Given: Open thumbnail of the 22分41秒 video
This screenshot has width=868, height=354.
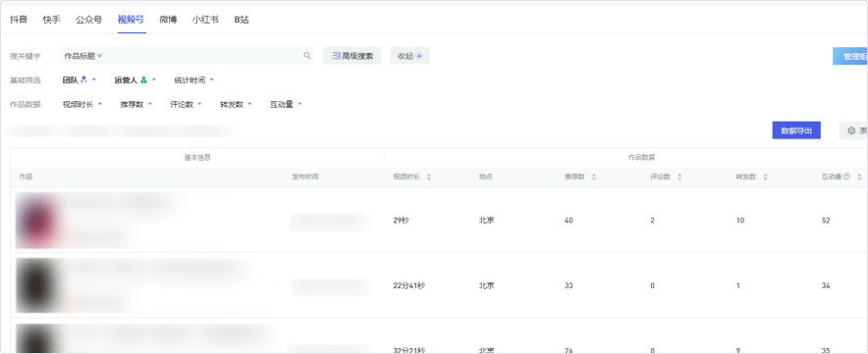Looking at the screenshot, I should [x=37, y=285].
